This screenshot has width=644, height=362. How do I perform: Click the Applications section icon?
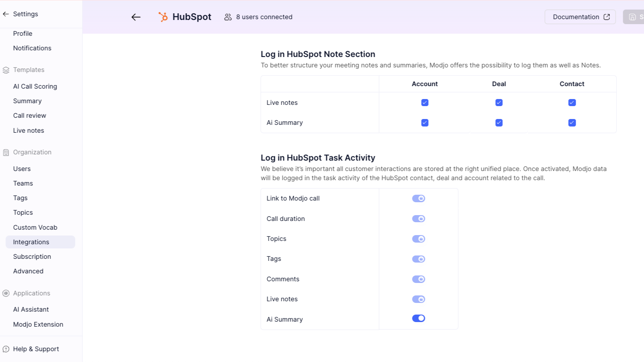(6, 293)
